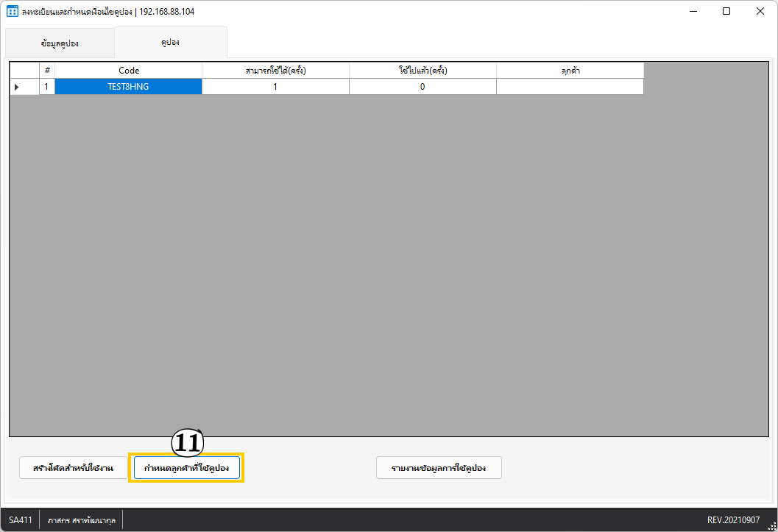This screenshot has height=532, width=778.
Task: Click the สามารถใช้ได้(ครั้ง) column header
Action: tap(275, 71)
